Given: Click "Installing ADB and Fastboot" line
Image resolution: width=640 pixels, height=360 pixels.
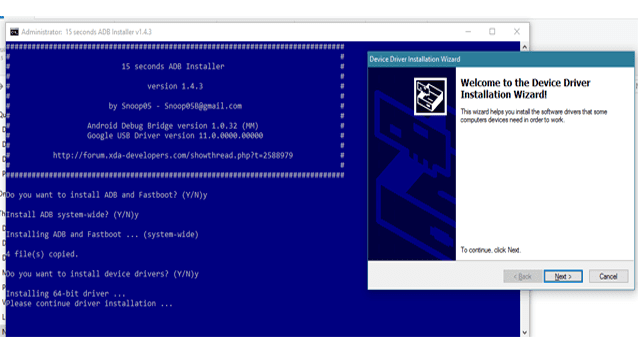Looking at the screenshot, I should [102, 234].
